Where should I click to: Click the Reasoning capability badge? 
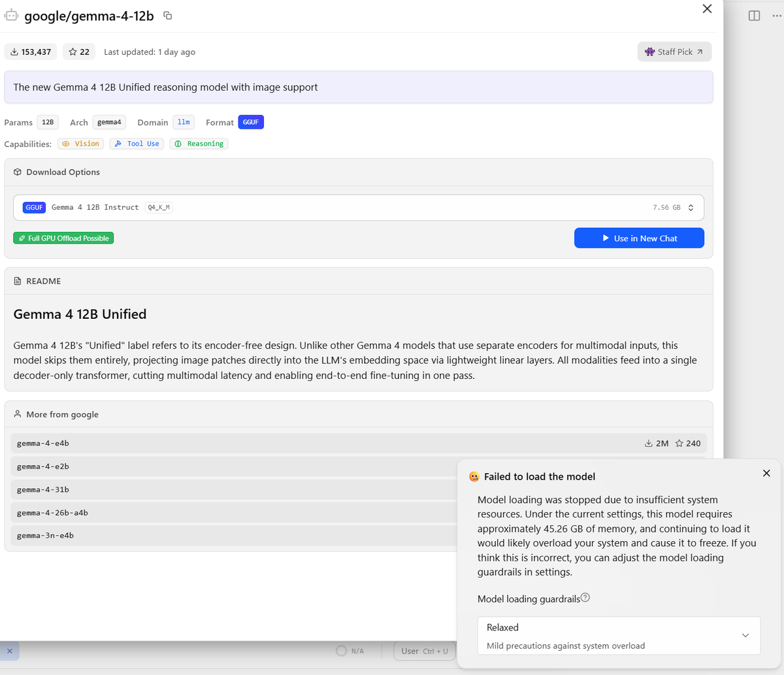click(199, 144)
